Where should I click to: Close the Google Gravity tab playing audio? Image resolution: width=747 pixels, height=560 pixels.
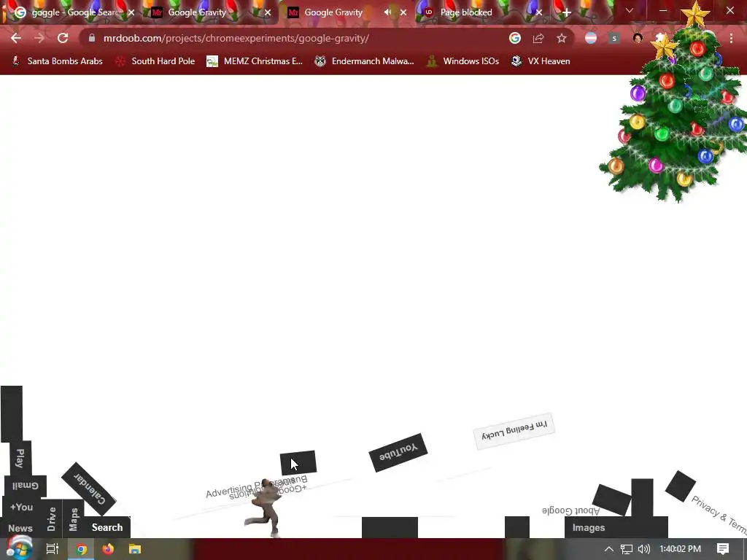coord(403,13)
